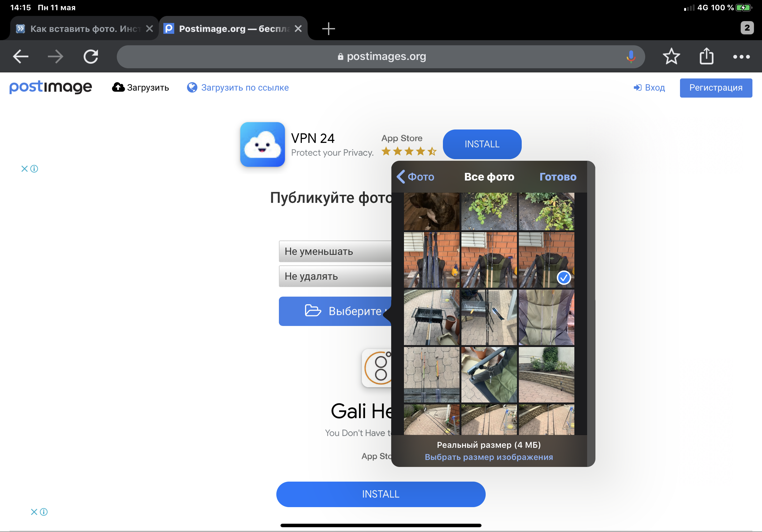The height and width of the screenshot is (532, 762).
Task: Reload the postimages.org page
Action: point(91,57)
